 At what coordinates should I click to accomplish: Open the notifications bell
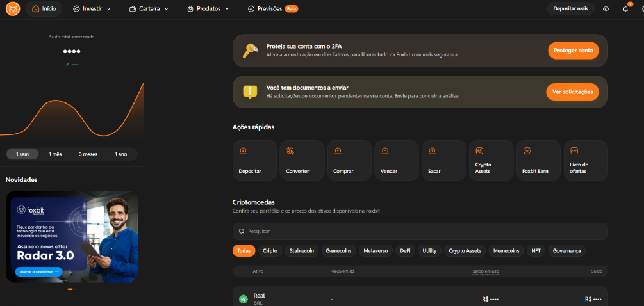point(625,8)
